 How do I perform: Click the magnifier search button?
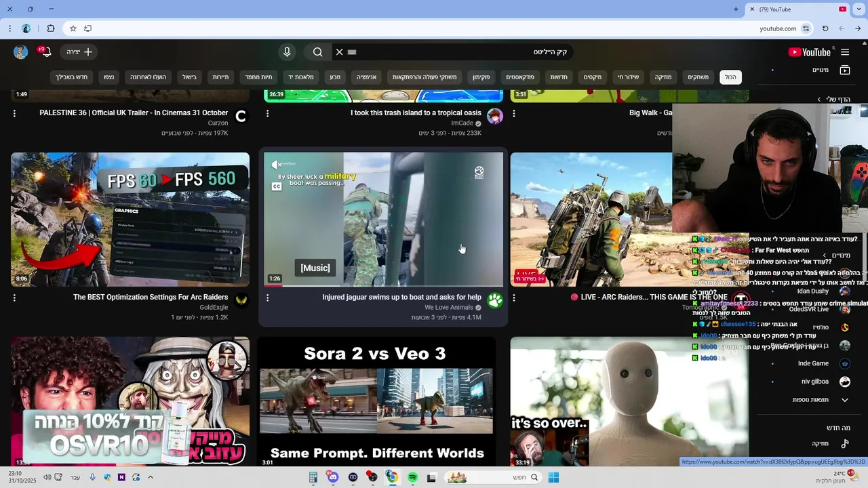[x=318, y=52]
